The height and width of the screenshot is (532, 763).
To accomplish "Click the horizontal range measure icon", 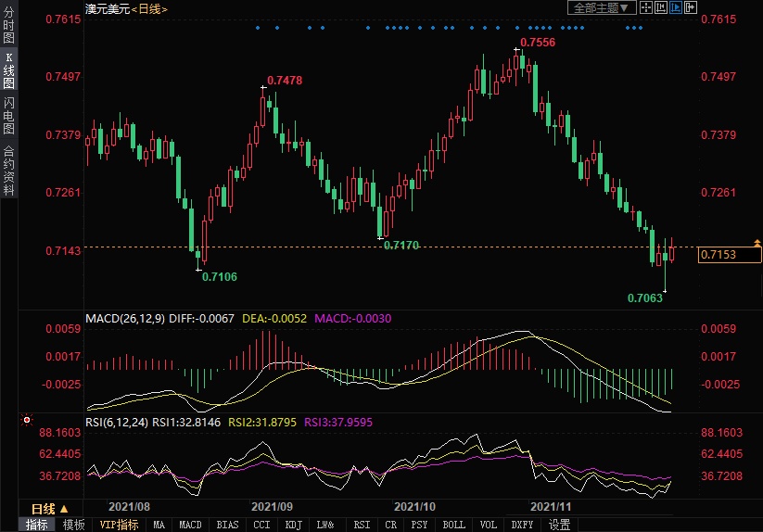I will coord(661,7).
